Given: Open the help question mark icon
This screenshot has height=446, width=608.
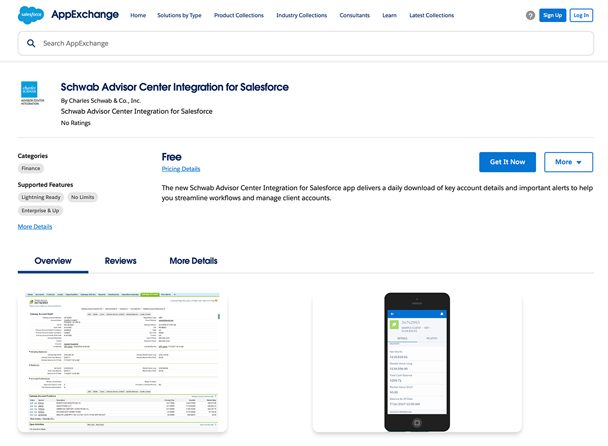Looking at the screenshot, I should [530, 16].
